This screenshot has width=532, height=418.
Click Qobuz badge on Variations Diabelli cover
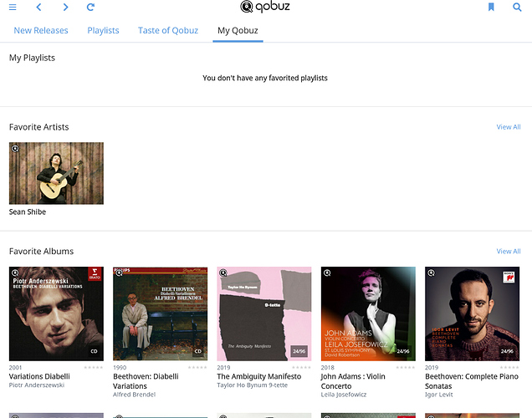pyautogui.click(x=15, y=273)
